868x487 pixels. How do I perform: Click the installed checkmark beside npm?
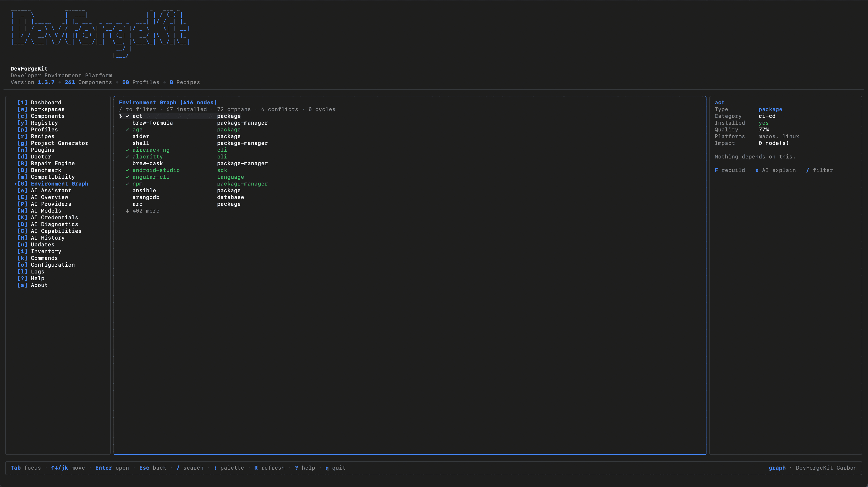(x=127, y=183)
